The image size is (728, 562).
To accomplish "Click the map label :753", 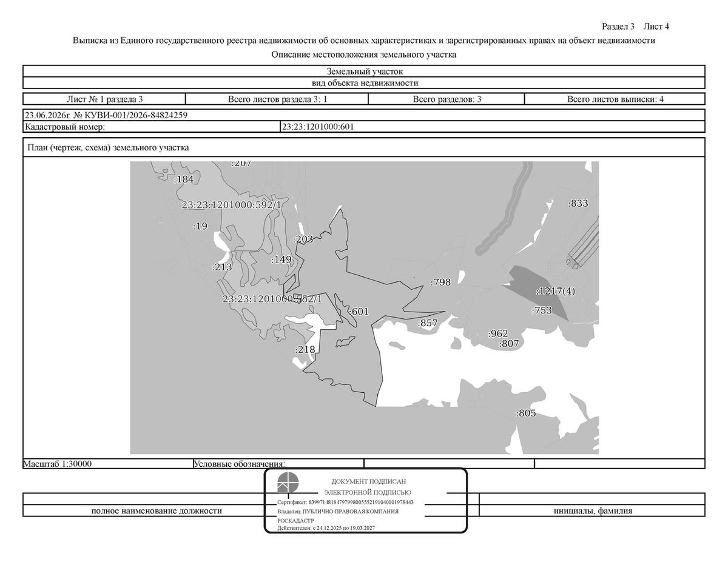I will (x=542, y=310).
